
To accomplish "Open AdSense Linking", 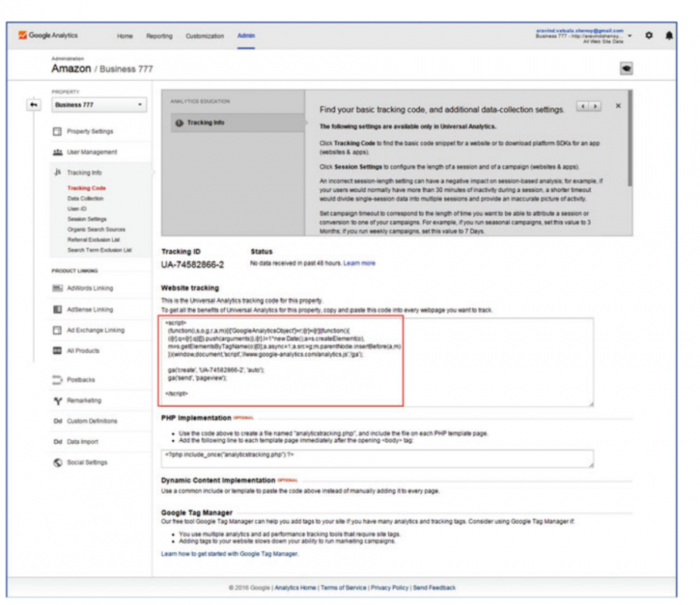I will [90, 309].
